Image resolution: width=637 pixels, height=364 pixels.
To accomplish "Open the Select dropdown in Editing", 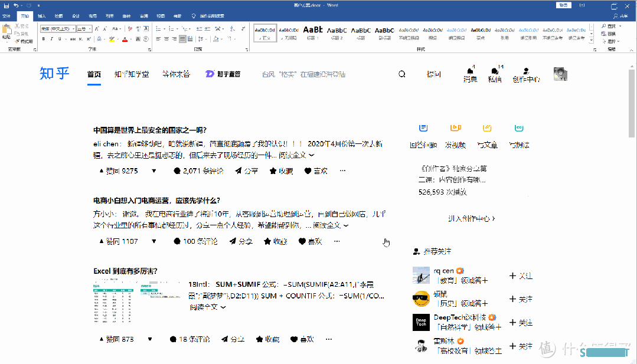I will 611,41.
